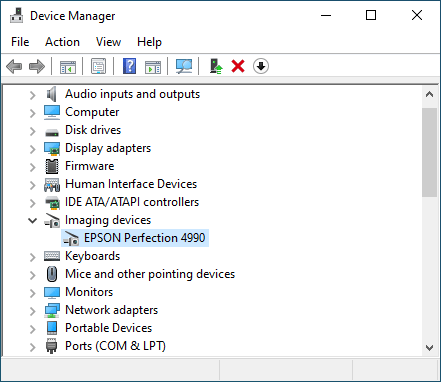441x382 pixels.
Task: Scan for hardware changes toolbar icon
Action: [184, 66]
